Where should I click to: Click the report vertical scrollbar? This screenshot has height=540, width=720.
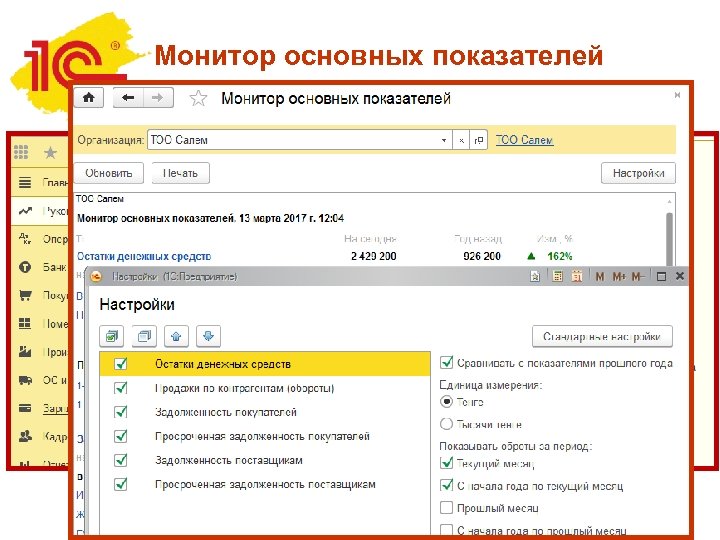(669, 239)
